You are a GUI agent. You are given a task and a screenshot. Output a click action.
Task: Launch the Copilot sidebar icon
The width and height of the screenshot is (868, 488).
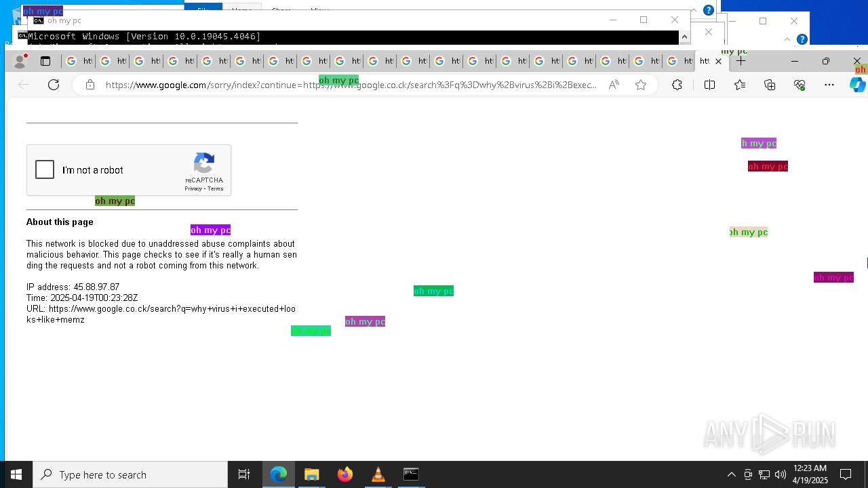[857, 85]
